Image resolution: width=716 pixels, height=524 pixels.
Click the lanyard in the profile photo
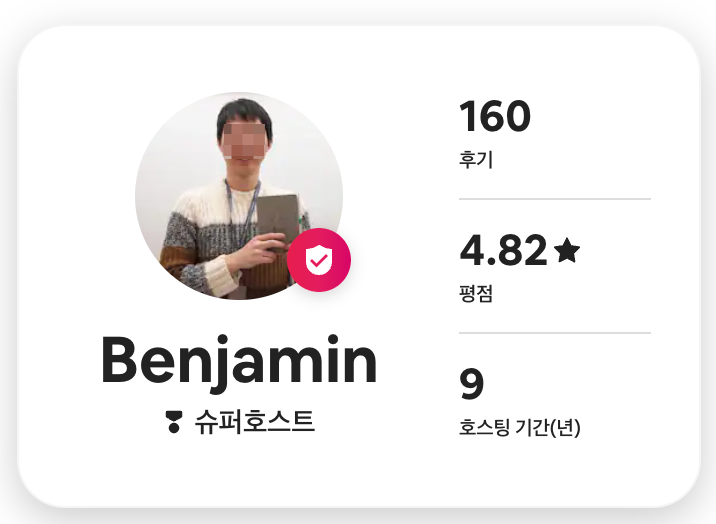(x=241, y=210)
